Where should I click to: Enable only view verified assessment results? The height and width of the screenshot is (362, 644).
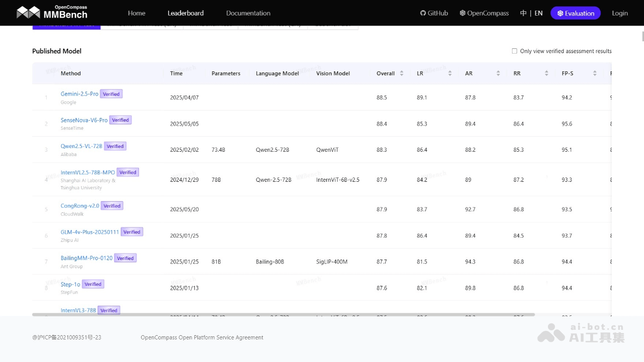(x=515, y=51)
